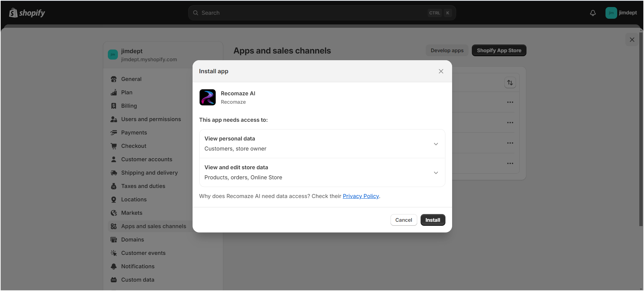Go to Notifications settings

(x=138, y=266)
